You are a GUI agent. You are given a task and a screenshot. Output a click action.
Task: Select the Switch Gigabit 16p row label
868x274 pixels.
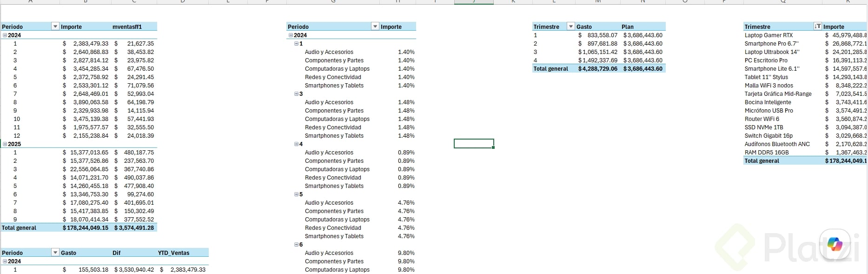(769, 135)
